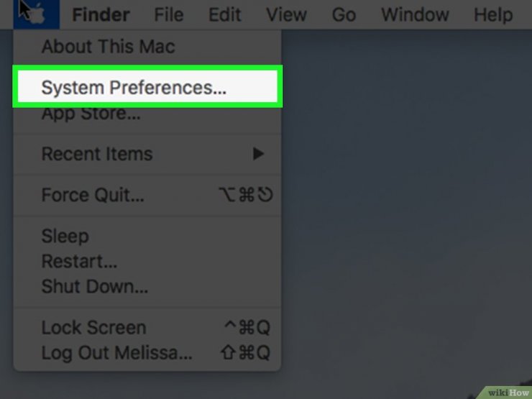Image resolution: width=532 pixels, height=399 pixels.
Task: Select Lock Screen
Action: tap(147, 328)
